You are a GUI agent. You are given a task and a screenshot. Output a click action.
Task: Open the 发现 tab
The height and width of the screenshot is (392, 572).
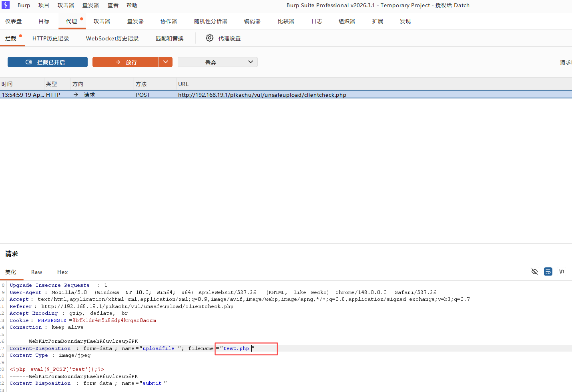click(x=405, y=21)
